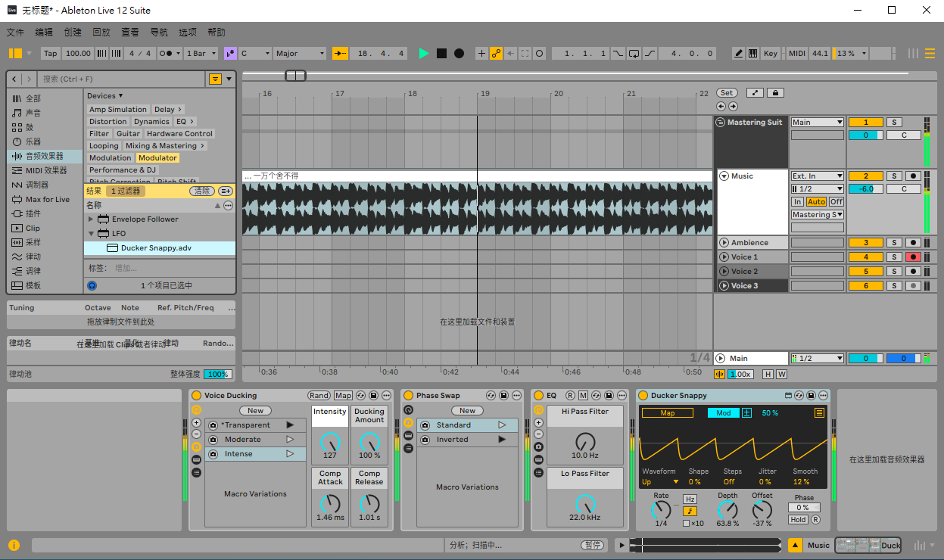Jump to the previous locator arrow
This screenshot has width=944, height=560.
[721, 107]
